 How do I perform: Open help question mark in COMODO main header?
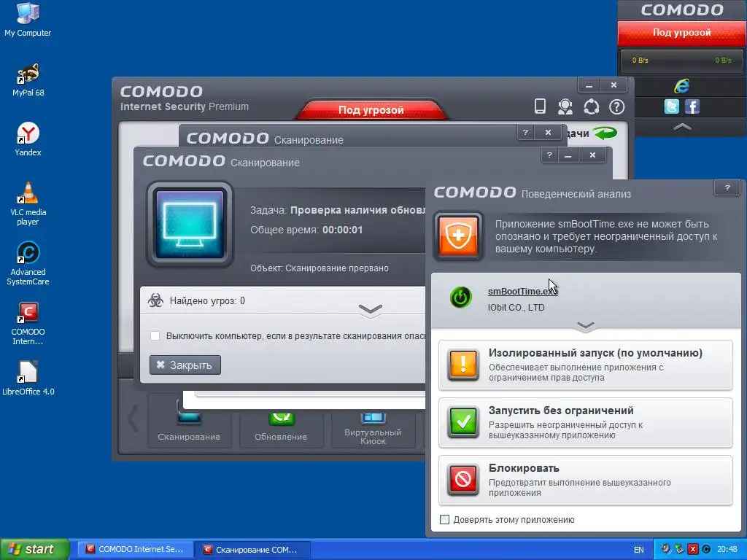click(x=617, y=106)
